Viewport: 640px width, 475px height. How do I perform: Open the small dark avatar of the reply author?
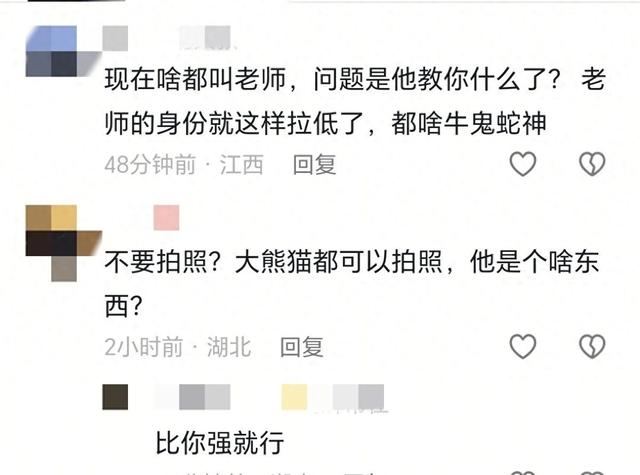click(115, 397)
